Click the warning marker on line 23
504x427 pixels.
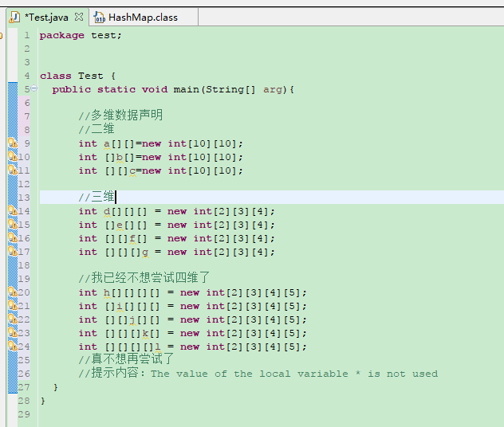13,332
